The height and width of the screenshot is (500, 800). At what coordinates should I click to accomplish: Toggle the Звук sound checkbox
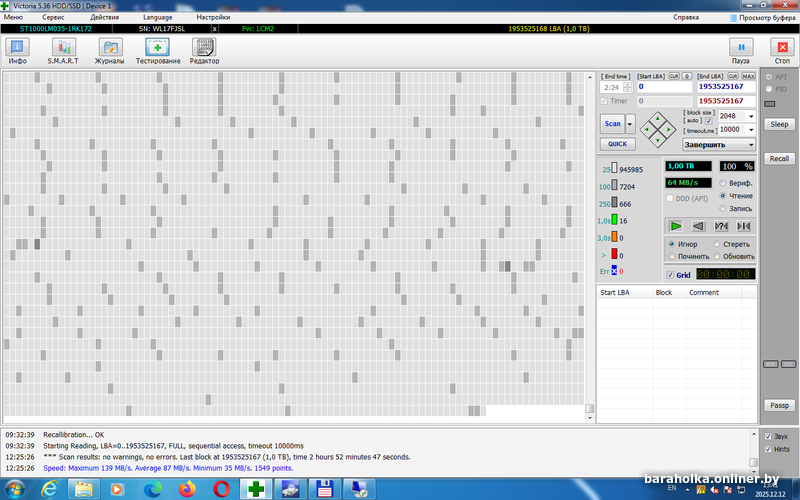click(768, 436)
